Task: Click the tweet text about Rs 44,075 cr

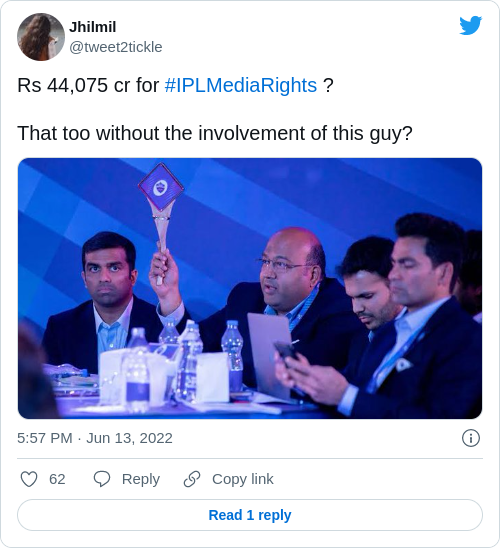Action: (175, 85)
